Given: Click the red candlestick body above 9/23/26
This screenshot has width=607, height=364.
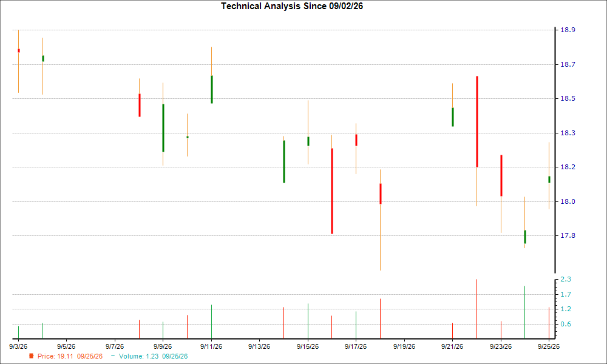Looking at the screenshot, I should coord(501,175).
